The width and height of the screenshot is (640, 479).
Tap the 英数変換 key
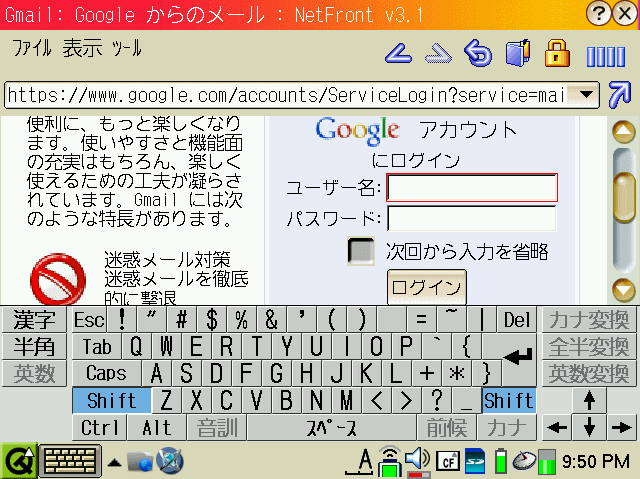click(589, 373)
